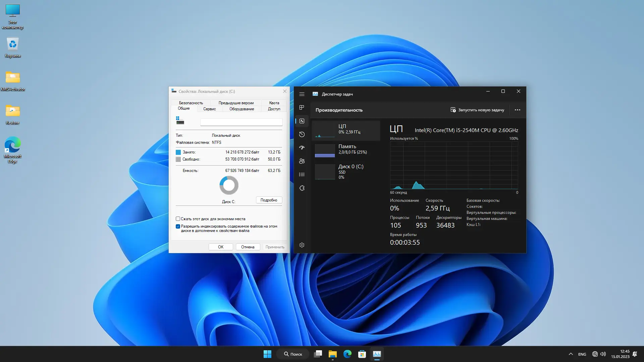Open Startup apps icon in sidebar

click(302, 147)
